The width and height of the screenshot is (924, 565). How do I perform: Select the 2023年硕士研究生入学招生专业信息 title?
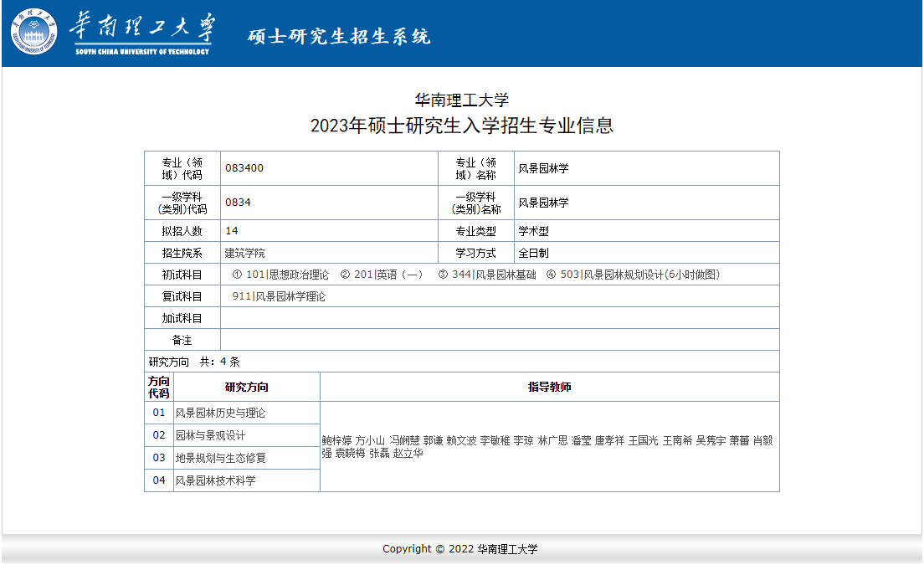point(461,126)
